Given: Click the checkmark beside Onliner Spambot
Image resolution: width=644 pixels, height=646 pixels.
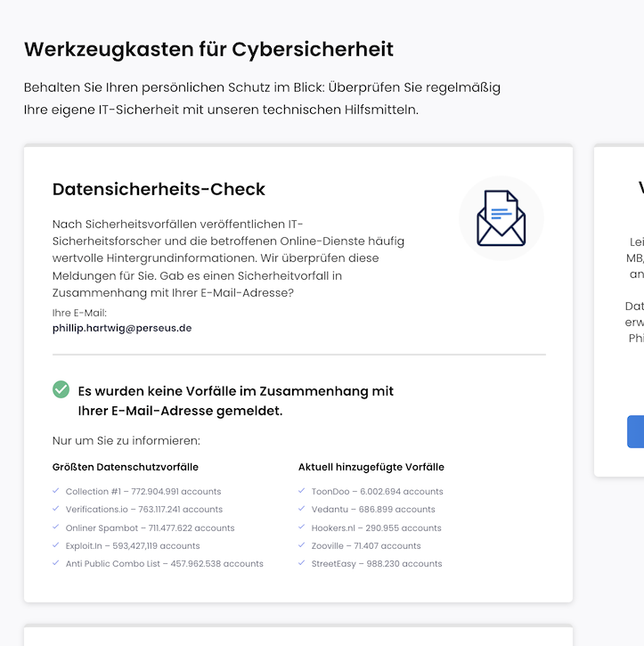Looking at the screenshot, I should tap(55, 527).
